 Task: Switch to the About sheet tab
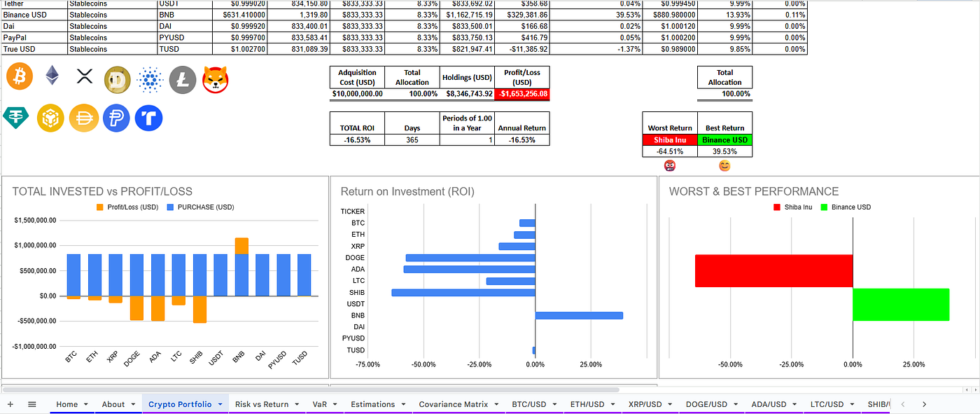tap(113, 404)
